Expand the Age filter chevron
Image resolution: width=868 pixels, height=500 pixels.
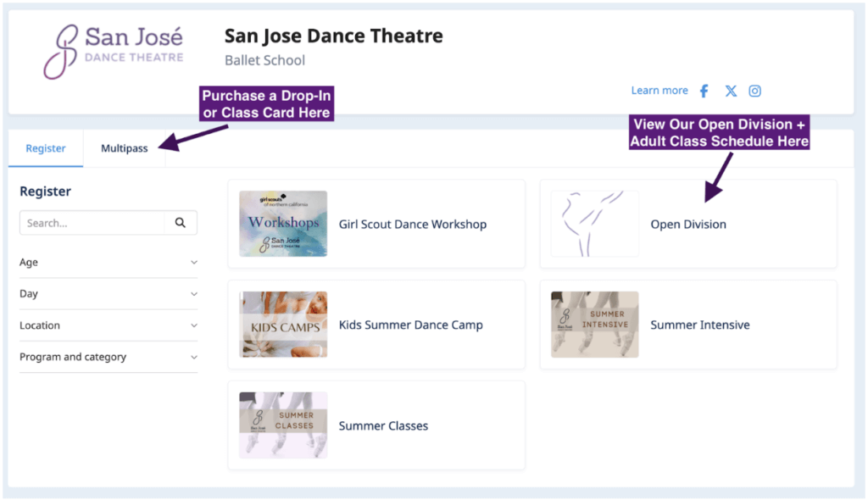(x=194, y=263)
